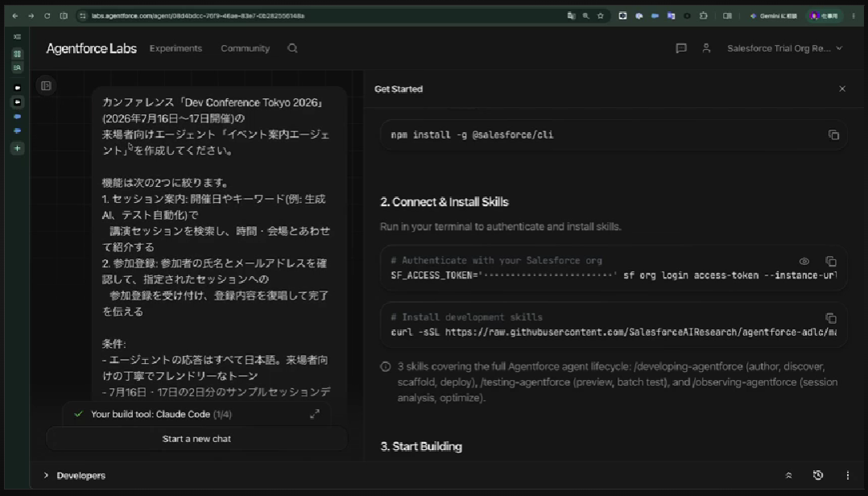This screenshot has width=868, height=496.
Task: Click Start a new chat
Action: [196, 439]
